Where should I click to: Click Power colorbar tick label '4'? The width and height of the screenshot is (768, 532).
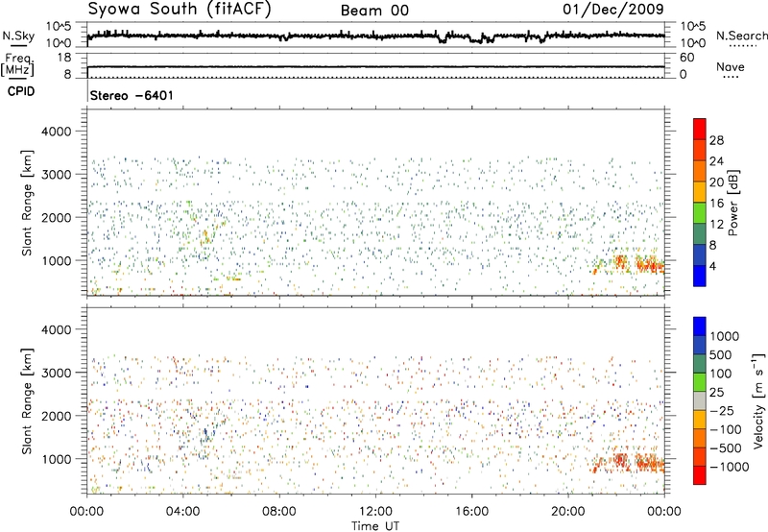(x=713, y=266)
